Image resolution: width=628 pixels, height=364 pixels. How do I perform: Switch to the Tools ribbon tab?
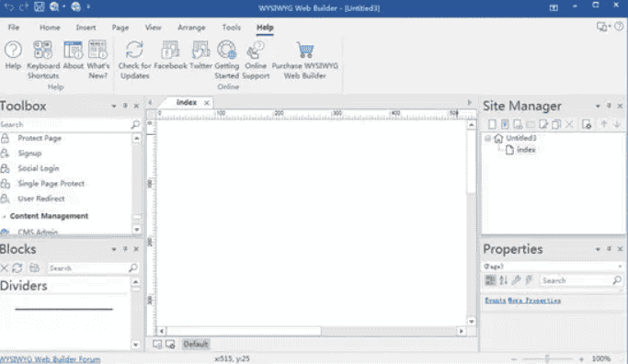pyautogui.click(x=232, y=28)
